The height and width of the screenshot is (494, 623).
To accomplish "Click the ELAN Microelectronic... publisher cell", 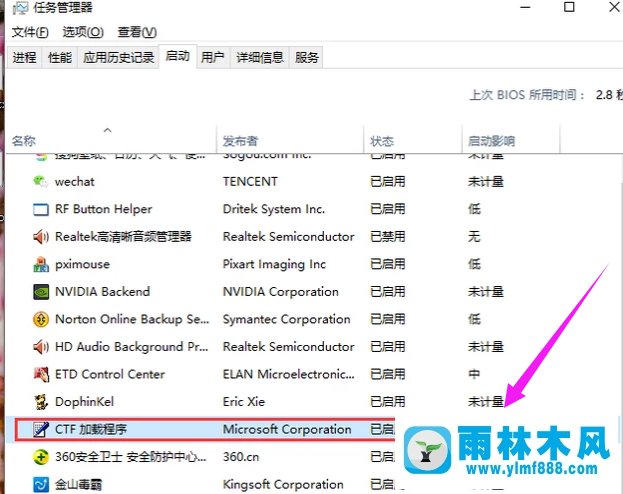I will [x=288, y=374].
